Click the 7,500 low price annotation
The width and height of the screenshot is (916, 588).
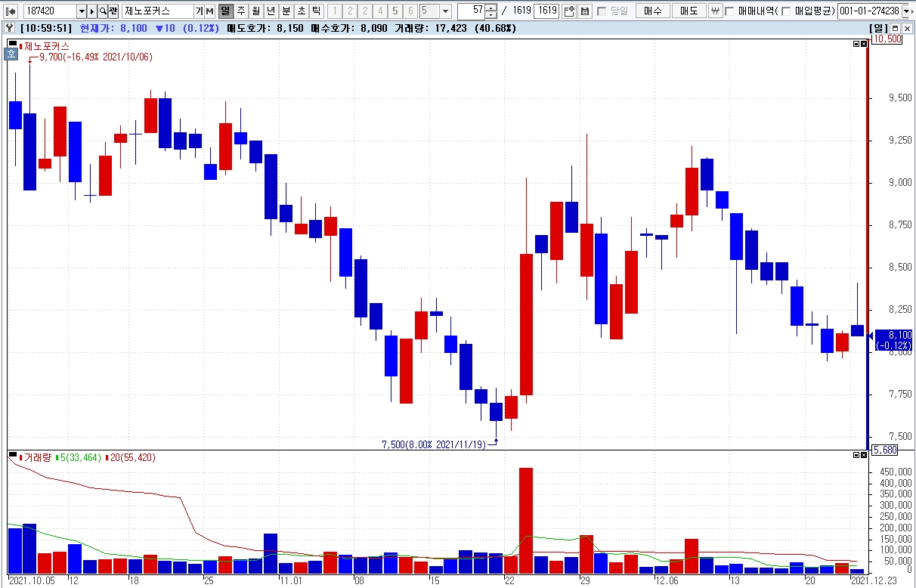(434, 444)
